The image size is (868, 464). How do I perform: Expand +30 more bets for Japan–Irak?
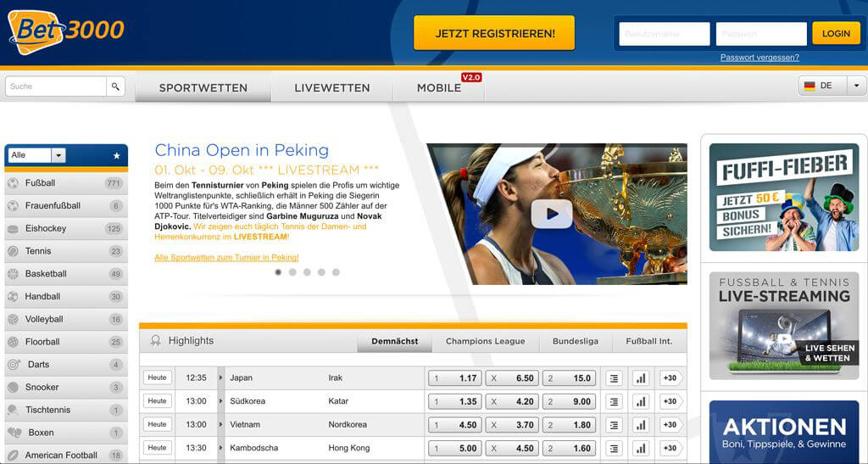[x=671, y=378]
